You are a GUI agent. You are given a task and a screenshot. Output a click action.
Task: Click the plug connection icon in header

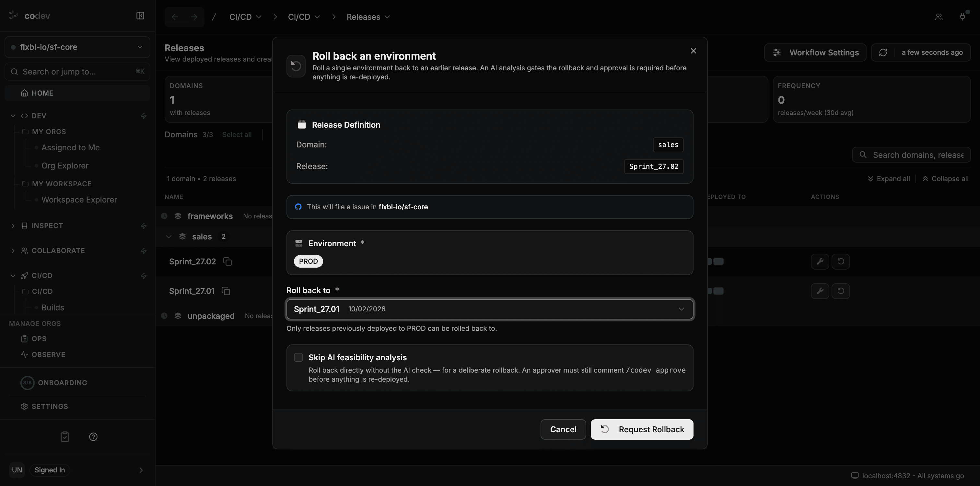click(x=962, y=17)
